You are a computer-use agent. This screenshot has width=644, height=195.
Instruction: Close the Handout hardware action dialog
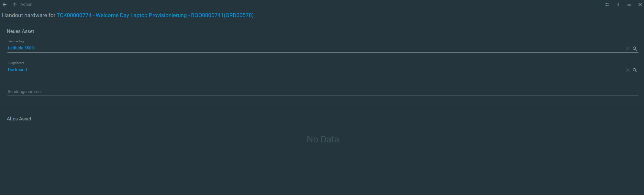640,5
